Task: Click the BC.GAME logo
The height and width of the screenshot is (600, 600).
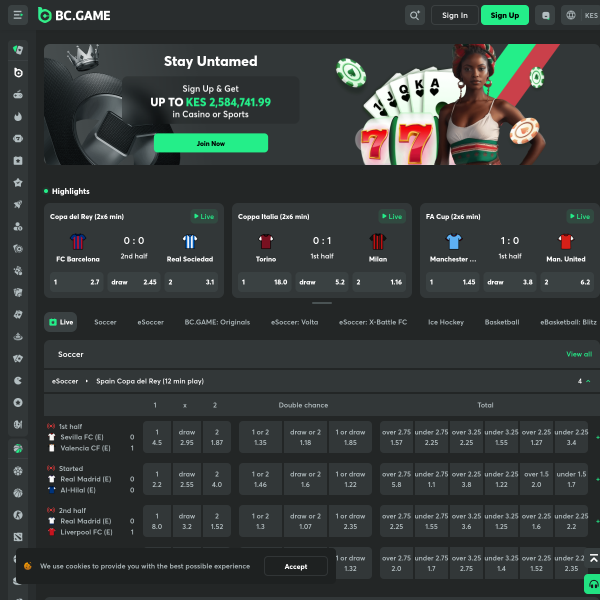Action: [x=74, y=15]
